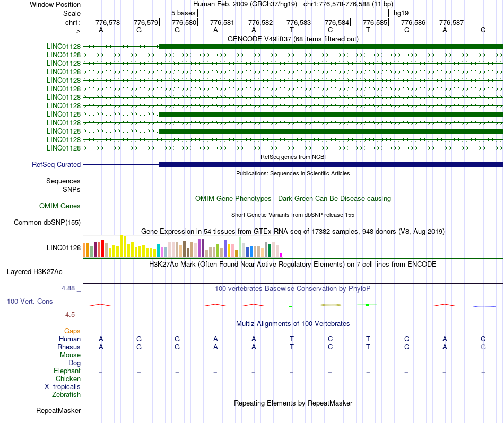Click the 5 bases scale bar

[x=293, y=13]
